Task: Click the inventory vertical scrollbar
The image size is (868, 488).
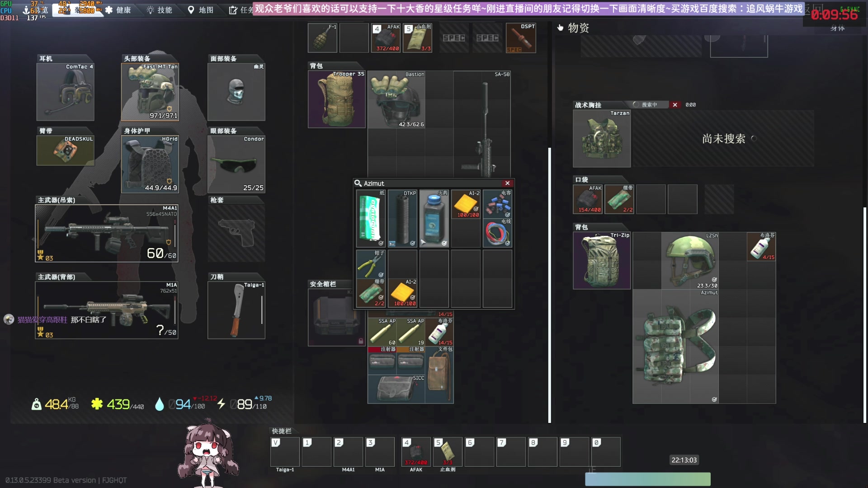Action: pyautogui.click(x=550, y=285)
